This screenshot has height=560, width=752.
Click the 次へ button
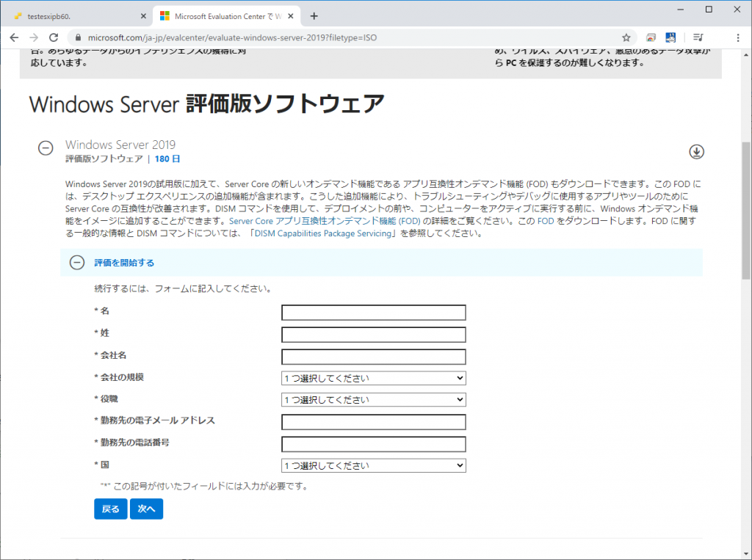[x=146, y=509]
